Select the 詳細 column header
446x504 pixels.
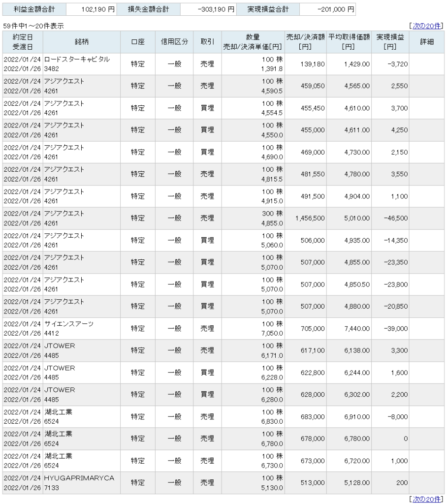pyautogui.click(x=427, y=42)
